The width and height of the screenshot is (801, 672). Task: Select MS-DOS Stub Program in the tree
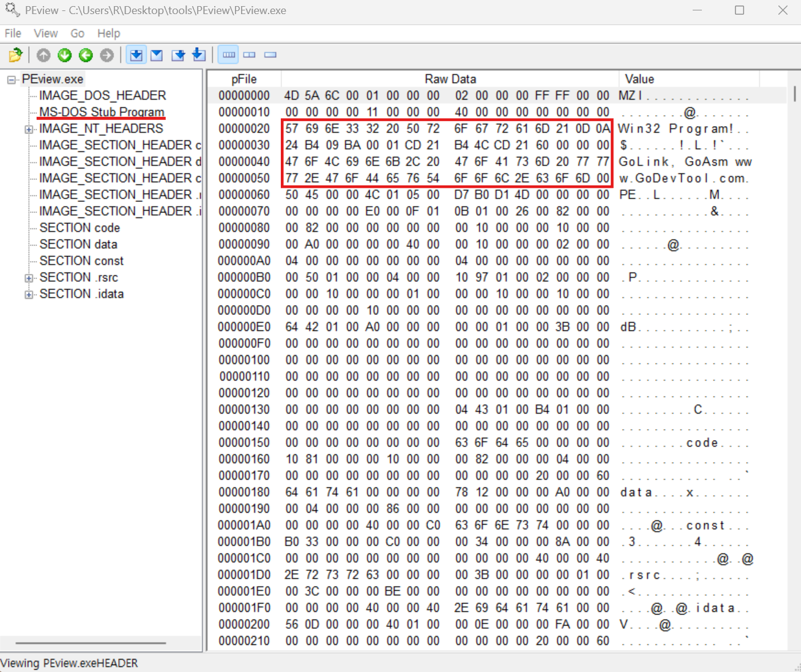pos(102,112)
